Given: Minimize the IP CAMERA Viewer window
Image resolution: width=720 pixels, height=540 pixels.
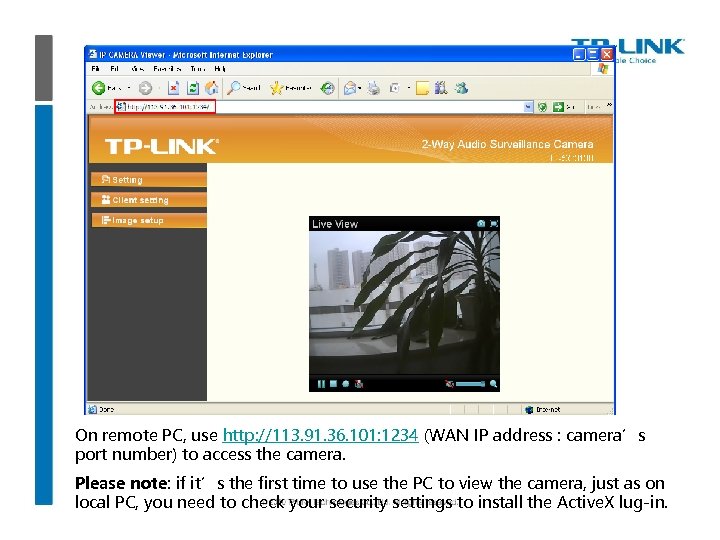Looking at the screenshot, I should point(579,55).
